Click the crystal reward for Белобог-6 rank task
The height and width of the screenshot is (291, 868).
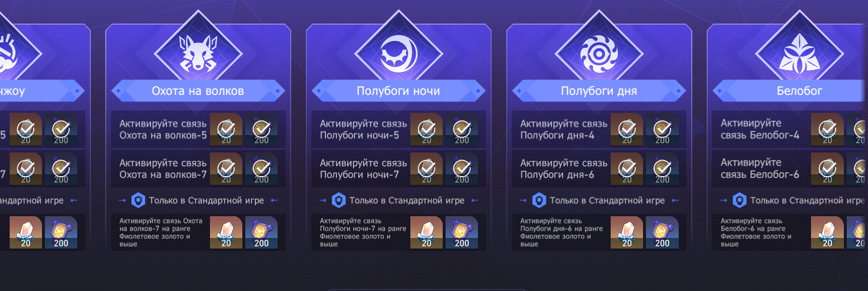(827, 233)
